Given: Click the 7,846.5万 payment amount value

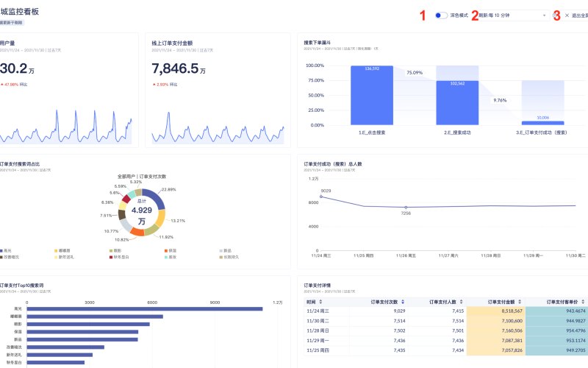Looking at the screenshot, I should coord(179,68).
